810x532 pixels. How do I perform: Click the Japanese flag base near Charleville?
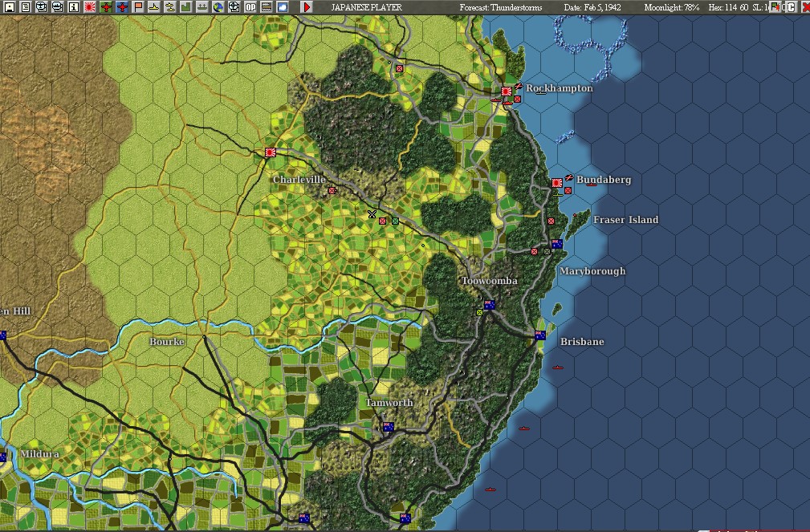coord(271,152)
